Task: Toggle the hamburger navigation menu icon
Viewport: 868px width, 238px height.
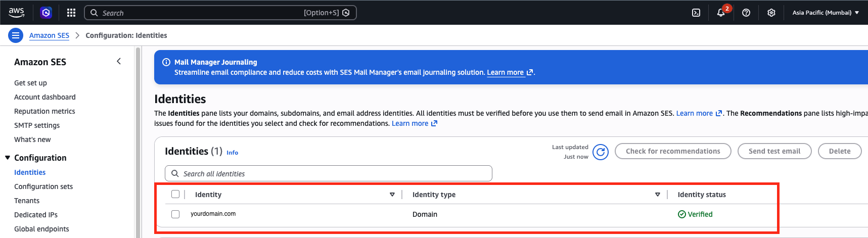Action: tap(16, 35)
